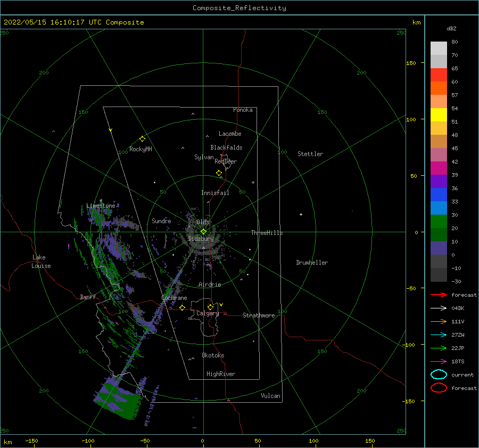The height and width of the screenshot is (448, 479).
Task: Click the red forecast ellipse icon
Action: 439,388
